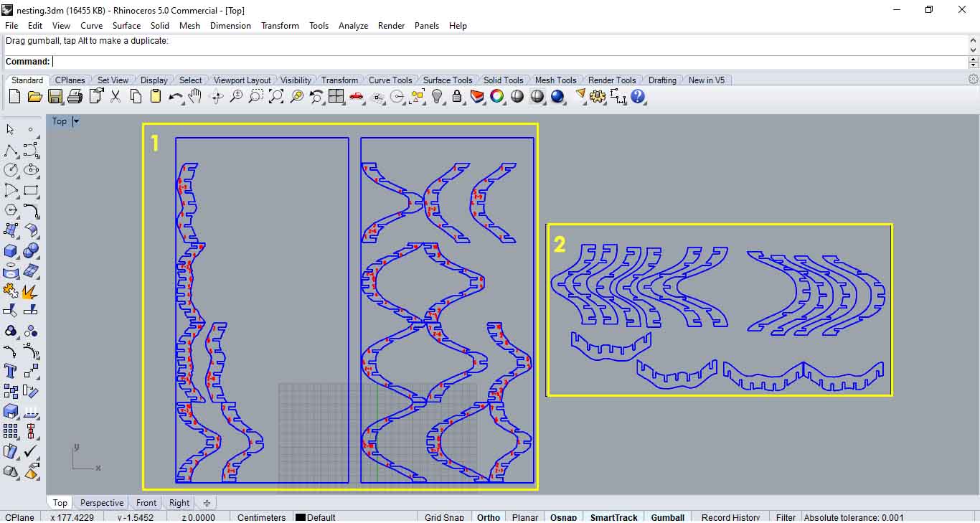Switch to the Drafting toolbar tab
Screen dimensions: 980x523
662,80
